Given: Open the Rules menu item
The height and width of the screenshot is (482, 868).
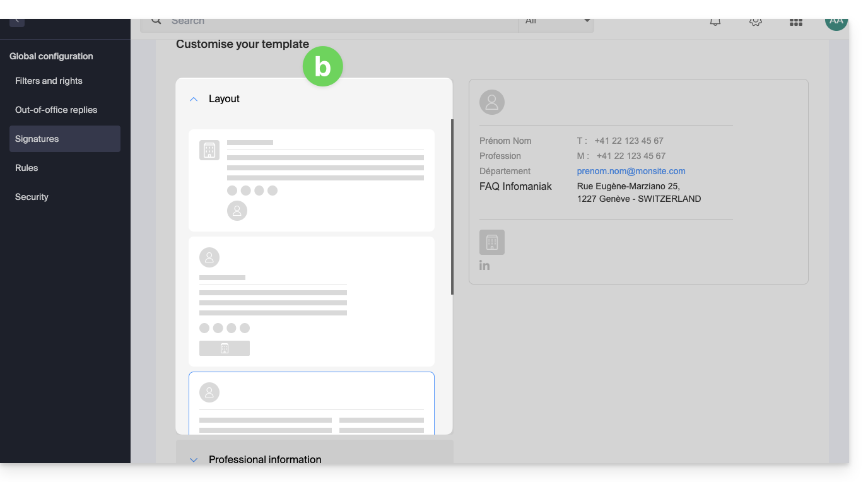Looking at the screenshot, I should click(x=26, y=168).
